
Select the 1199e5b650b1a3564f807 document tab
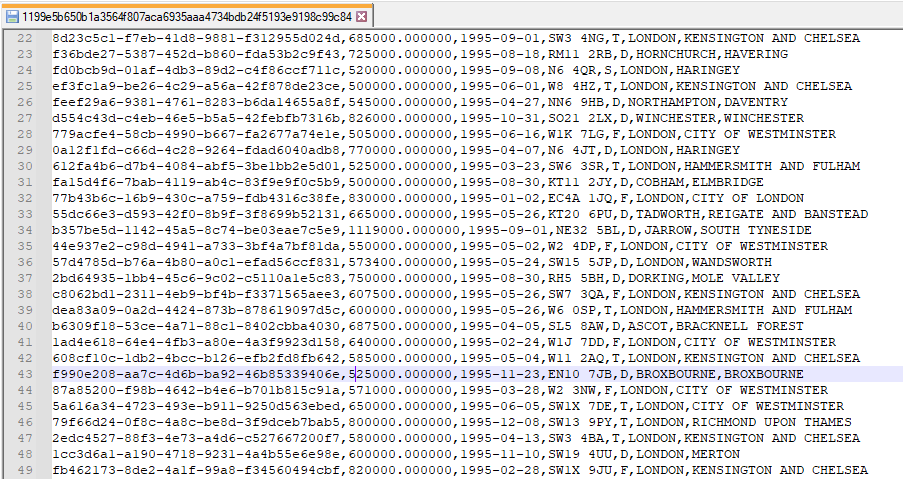tap(187, 16)
